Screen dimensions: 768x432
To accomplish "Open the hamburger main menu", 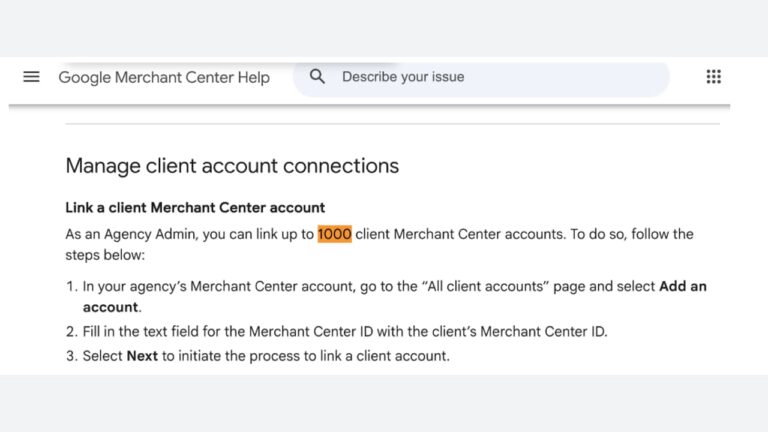I will click(x=31, y=77).
